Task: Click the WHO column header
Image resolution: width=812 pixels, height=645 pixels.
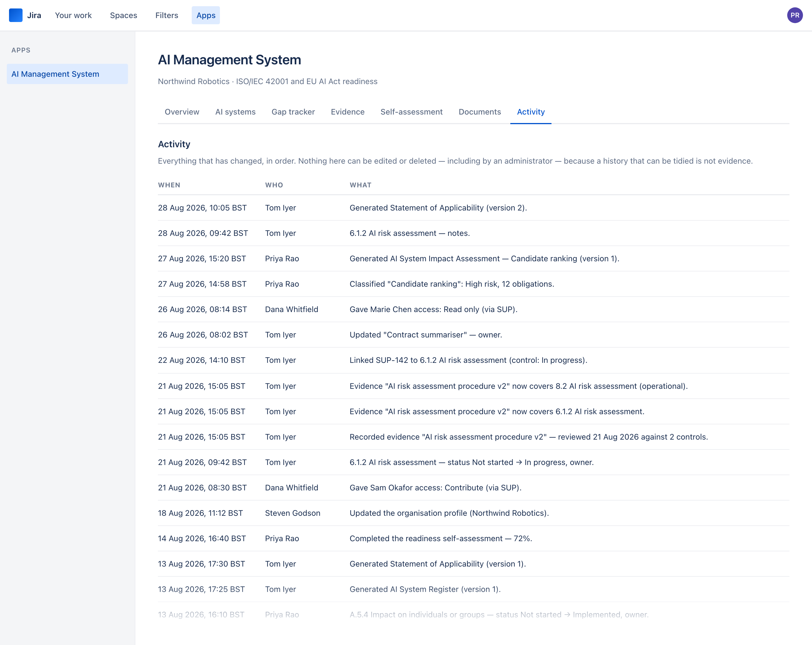Action: coord(274,185)
